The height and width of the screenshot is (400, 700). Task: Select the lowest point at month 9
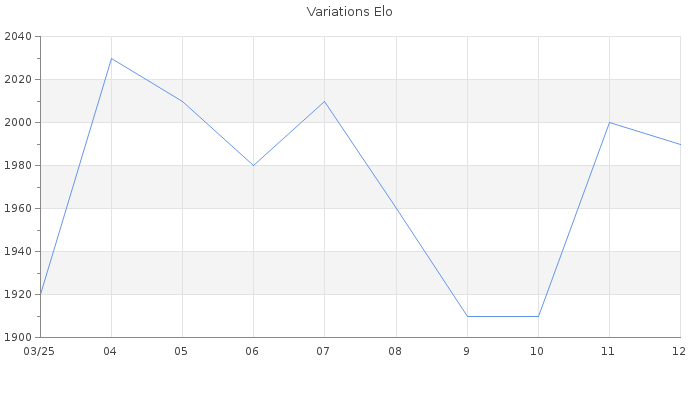467,316
